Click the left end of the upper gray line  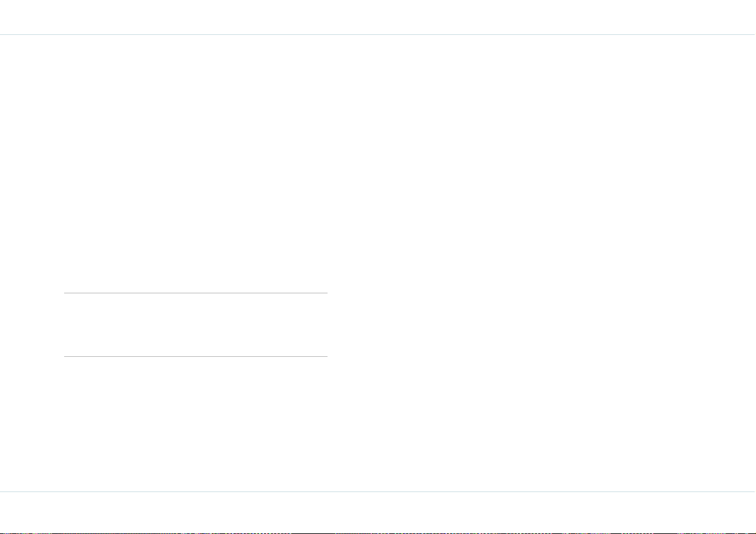tap(65, 293)
